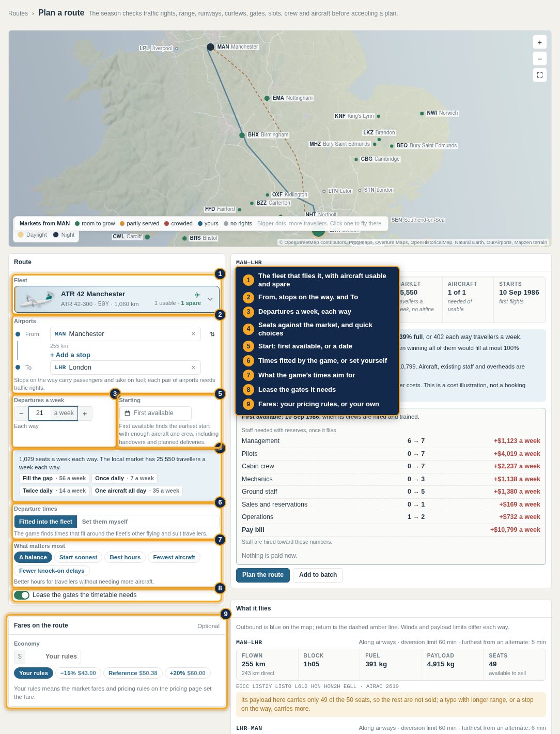Click the MAN Manchester map marker
This screenshot has height=734, width=560.
coord(210,47)
